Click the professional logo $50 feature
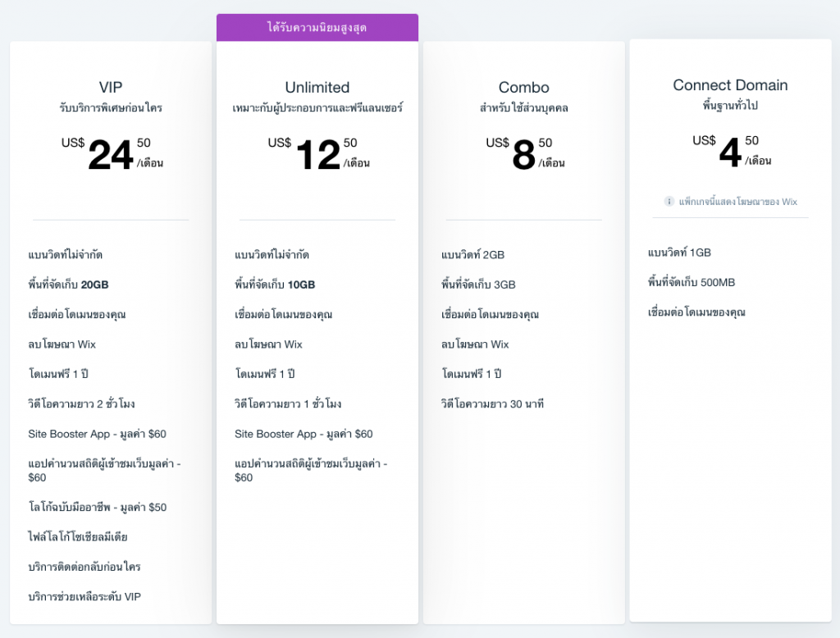 click(97, 507)
